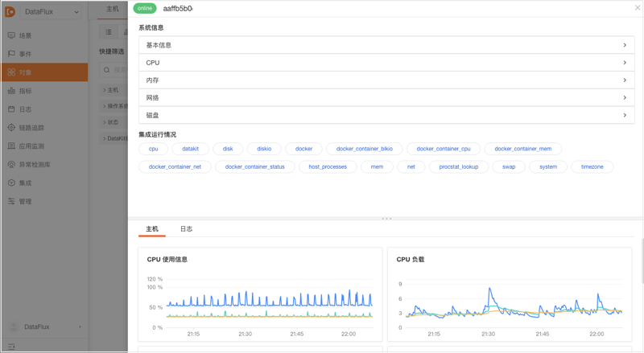Open the 链路追踪 target icon

(11, 128)
